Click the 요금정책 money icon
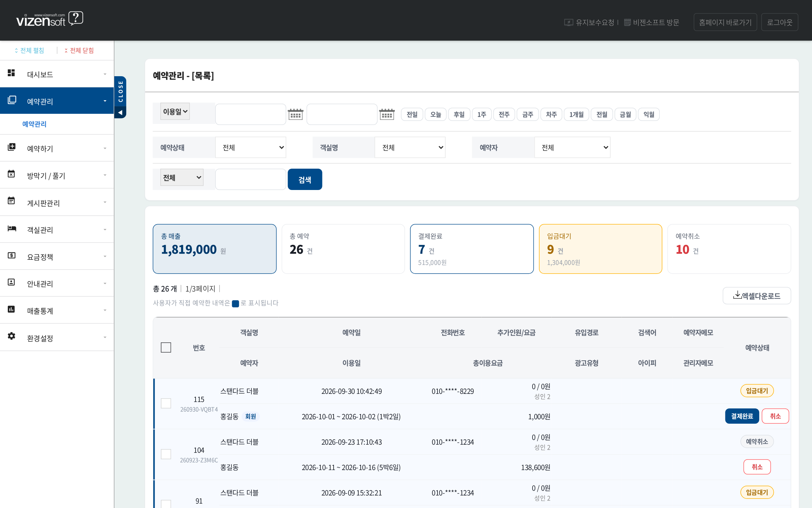Viewport: 812px width, 508px height. coord(12,255)
